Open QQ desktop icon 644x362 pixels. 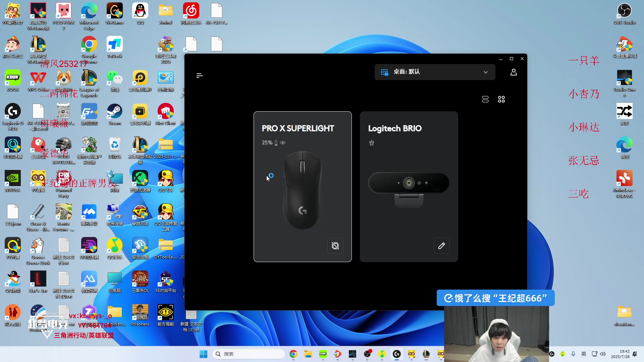tap(140, 14)
